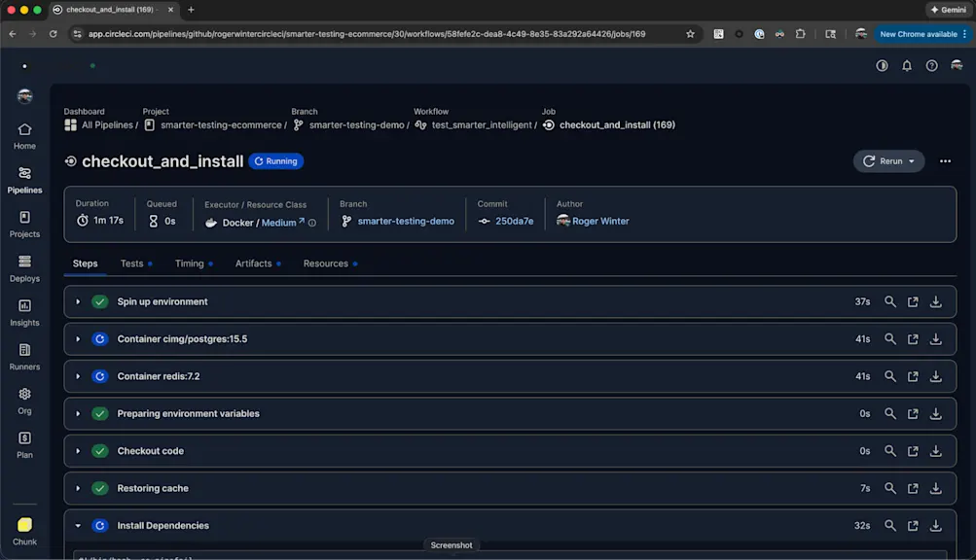Open smarter-testing-ecommerce project breadcrumb

[213, 125]
